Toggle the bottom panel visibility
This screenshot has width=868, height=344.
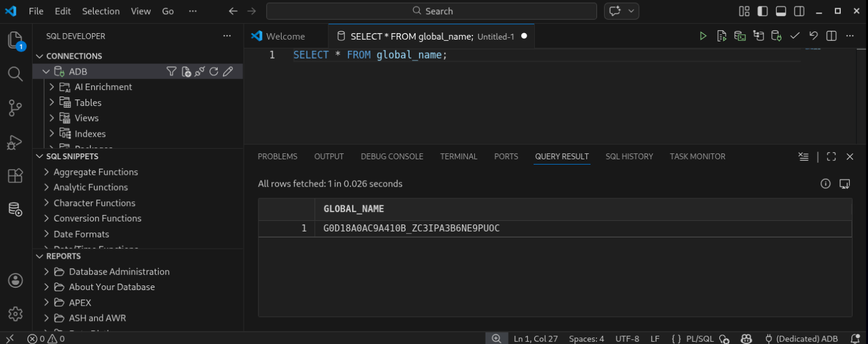pos(780,10)
